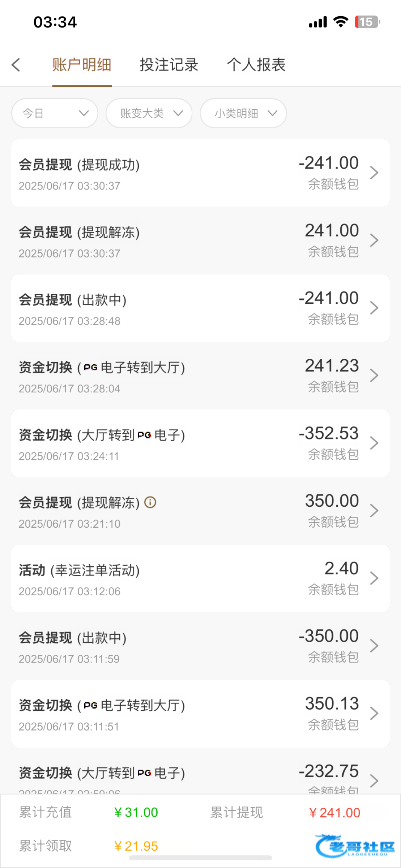
Task: Tap the 老哥社区 watermark logo
Action: (x=354, y=846)
